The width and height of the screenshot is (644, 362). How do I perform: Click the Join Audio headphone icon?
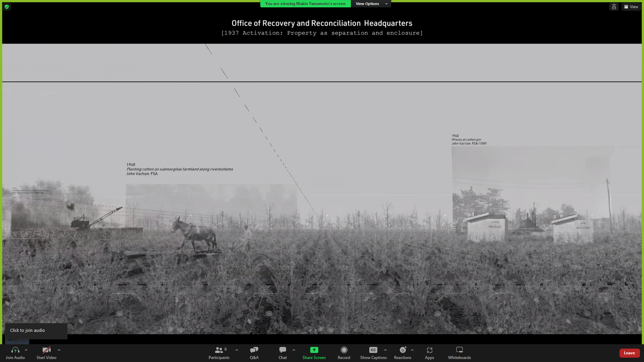15,350
